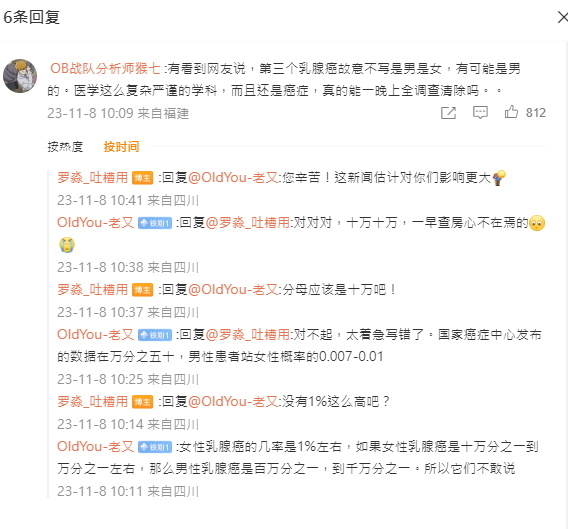Open the OB战队分析师猴七 avatar profile
This screenshot has width=568, height=529.
point(20,76)
